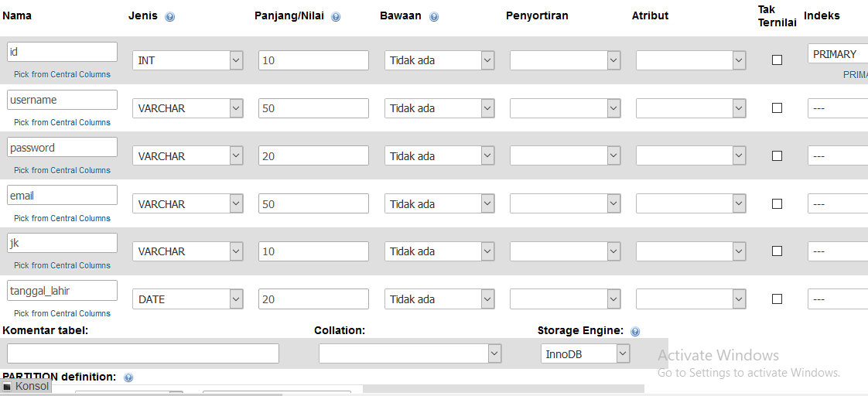The image size is (868, 396).
Task: Click the help icon next to Jenis
Action: tap(170, 16)
